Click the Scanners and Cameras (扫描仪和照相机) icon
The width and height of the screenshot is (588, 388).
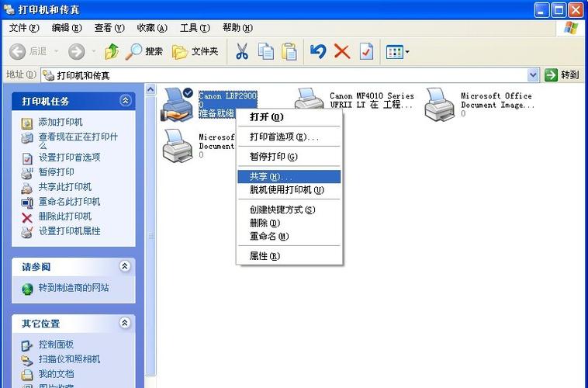pyautogui.click(x=27, y=360)
